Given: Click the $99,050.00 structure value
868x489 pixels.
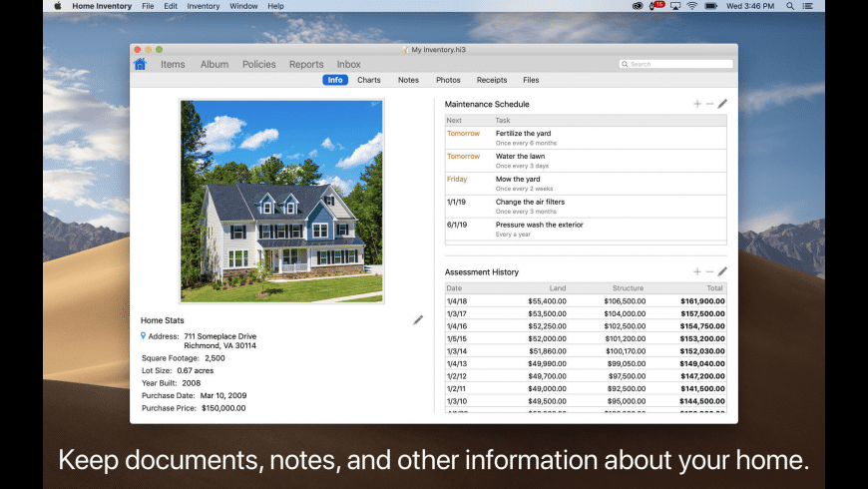Looking at the screenshot, I should tap(627, 364).
